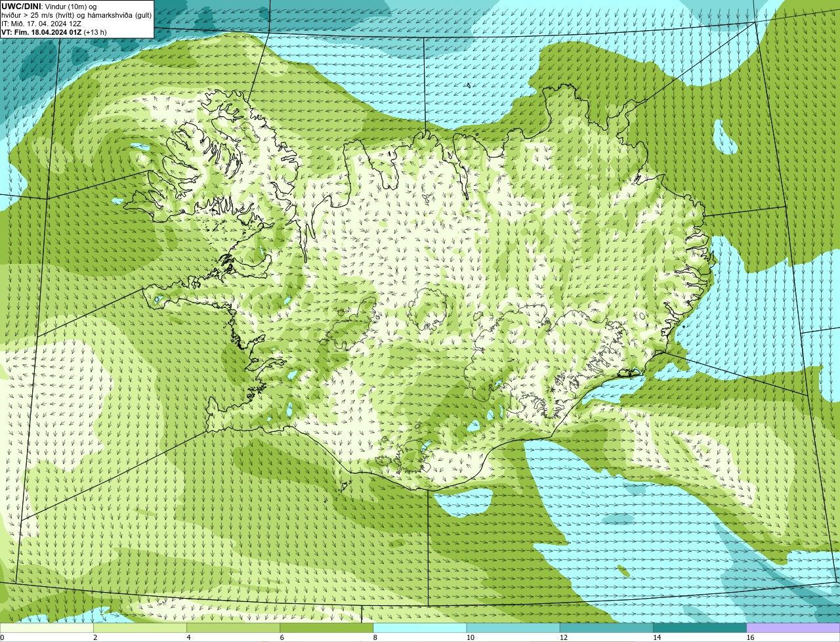
Task: Click the light cyan 8–10 m/s legend swatch
Action: click(x=420, y=628)
